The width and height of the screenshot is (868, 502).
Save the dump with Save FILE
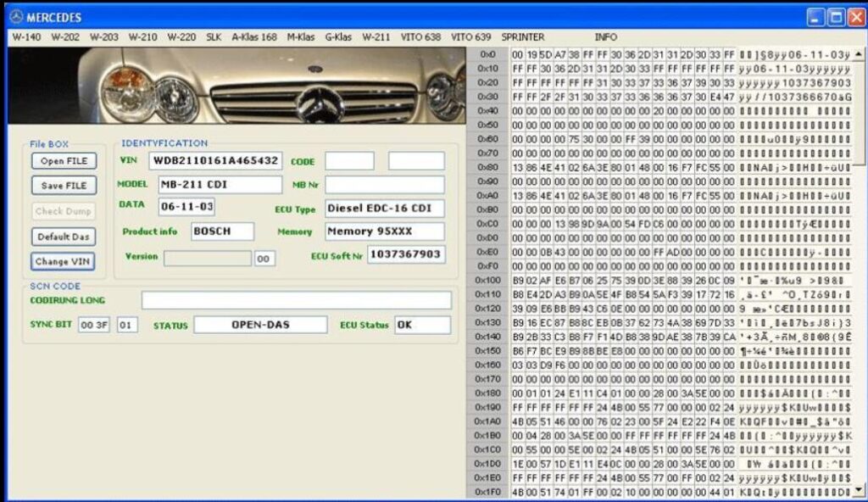63,186
